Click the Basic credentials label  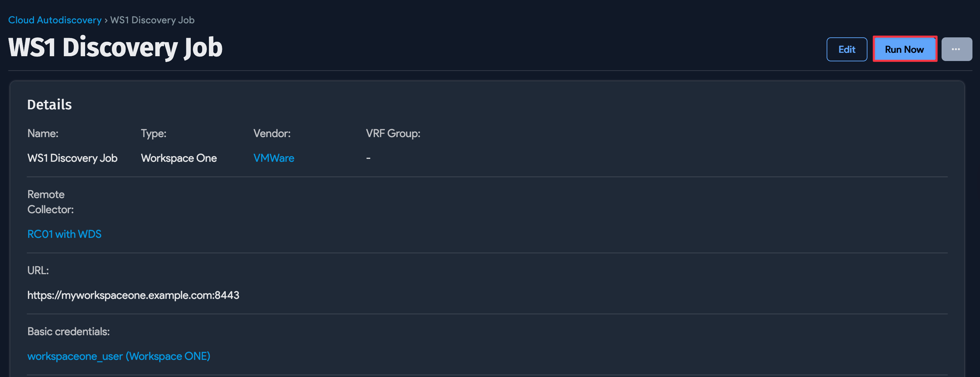point(69,331)
